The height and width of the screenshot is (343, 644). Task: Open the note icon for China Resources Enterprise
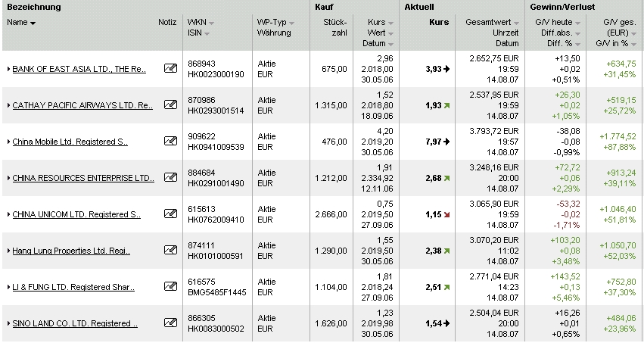pos(170,178)
